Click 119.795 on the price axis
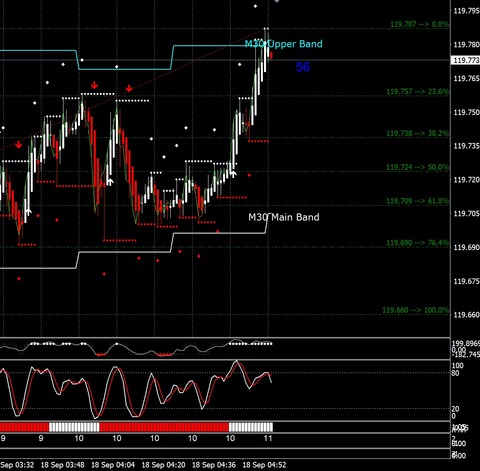The height and width of the screenshot is (471, 480). coord(466,11)
